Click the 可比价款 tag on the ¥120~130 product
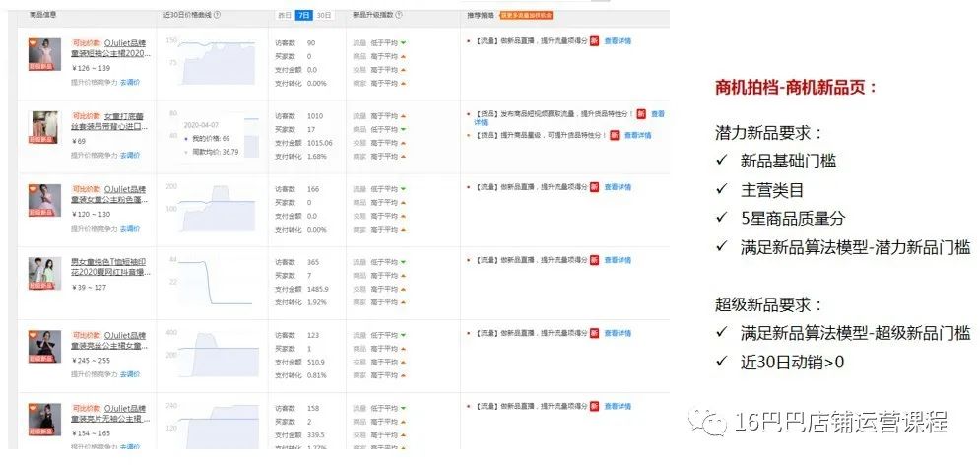Image resolution: width=980 pixels, height=465 pixels. (87, 189)
